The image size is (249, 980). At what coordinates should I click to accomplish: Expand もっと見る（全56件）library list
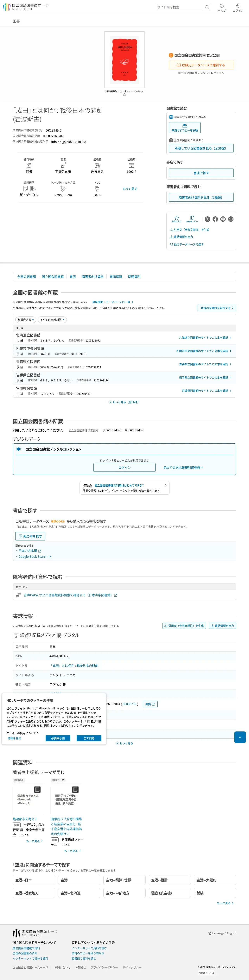[124, 402]
